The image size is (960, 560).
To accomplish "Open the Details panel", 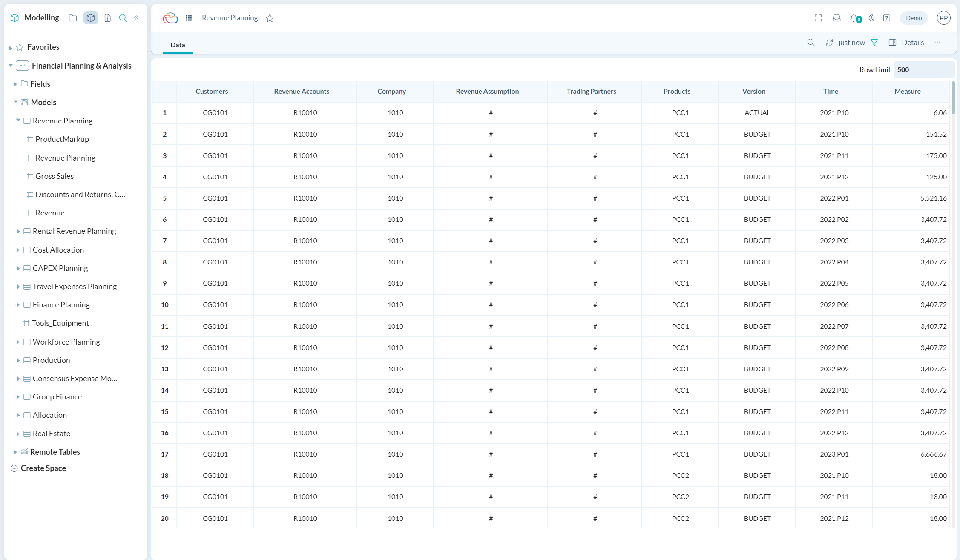I will [906, 42].
